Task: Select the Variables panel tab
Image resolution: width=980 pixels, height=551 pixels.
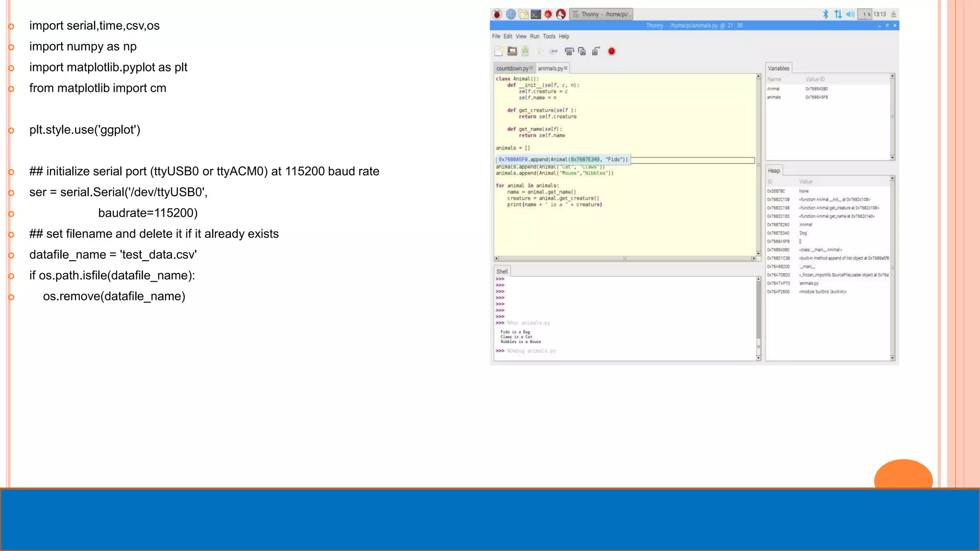Action: pos(779,68)
